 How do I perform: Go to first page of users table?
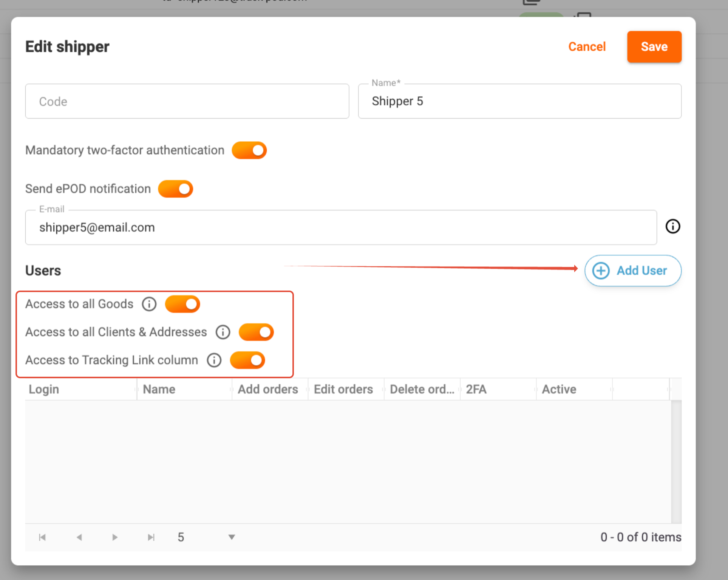tap(42, 537)
